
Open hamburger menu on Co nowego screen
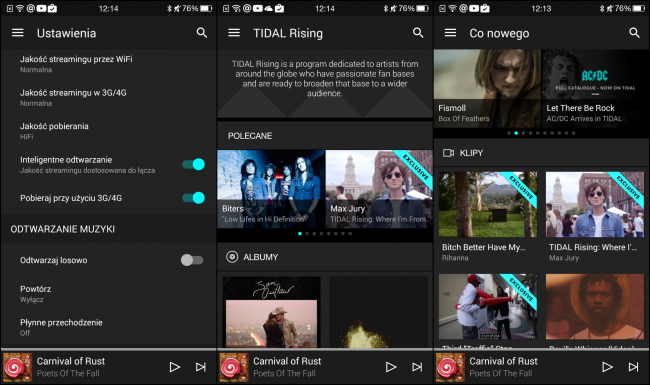(450, 33)
